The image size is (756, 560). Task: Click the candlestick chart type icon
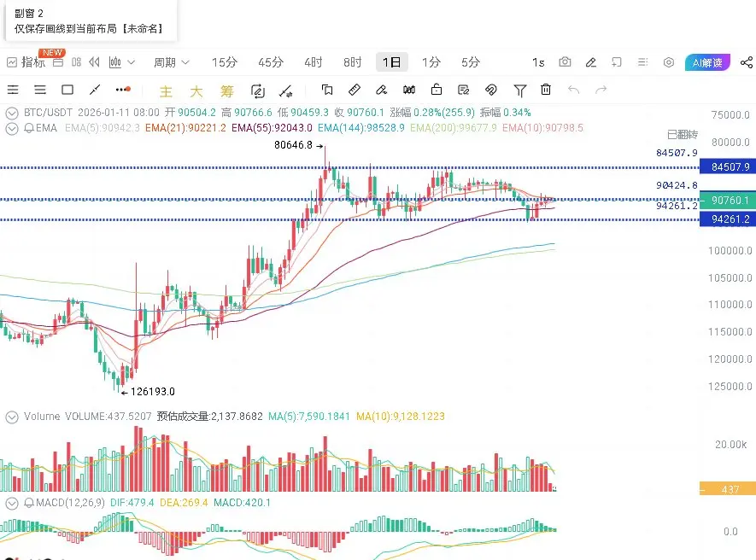tap(115, 62)
